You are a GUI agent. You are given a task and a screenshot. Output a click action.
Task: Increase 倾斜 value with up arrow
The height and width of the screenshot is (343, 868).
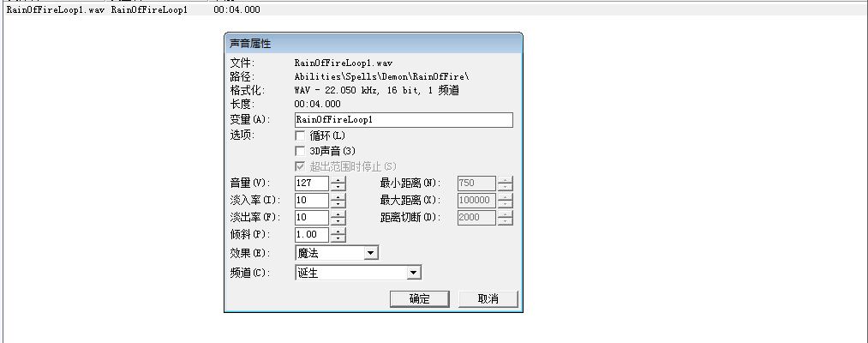338,231
